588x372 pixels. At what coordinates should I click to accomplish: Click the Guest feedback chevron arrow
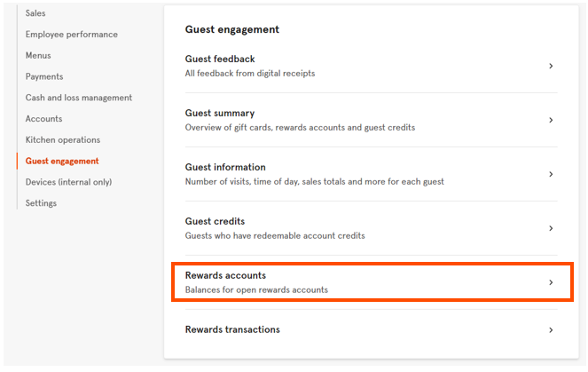551,67
